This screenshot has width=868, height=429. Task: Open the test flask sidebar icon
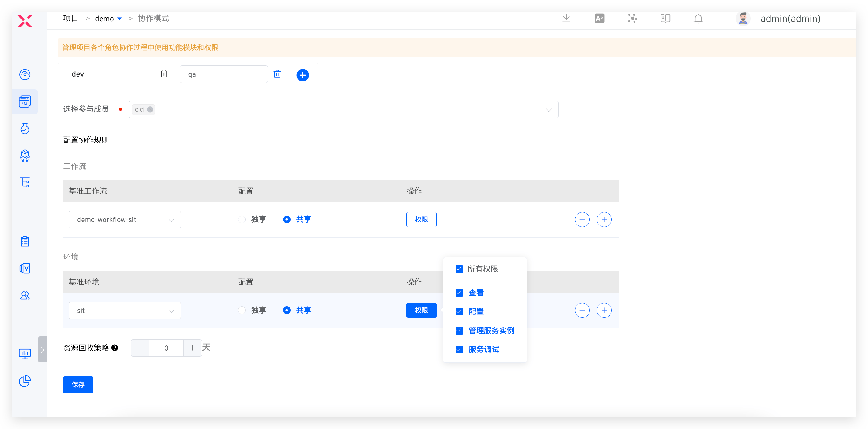25,129
